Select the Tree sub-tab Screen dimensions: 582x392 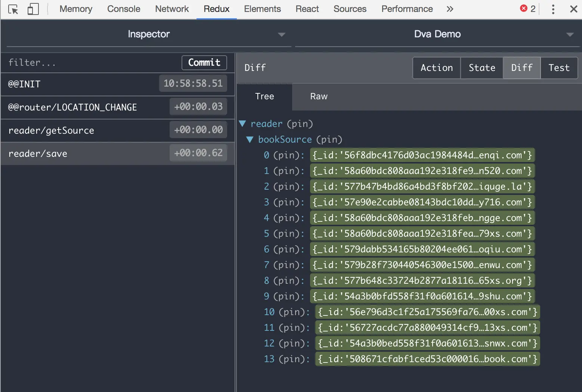coord(264,96)
